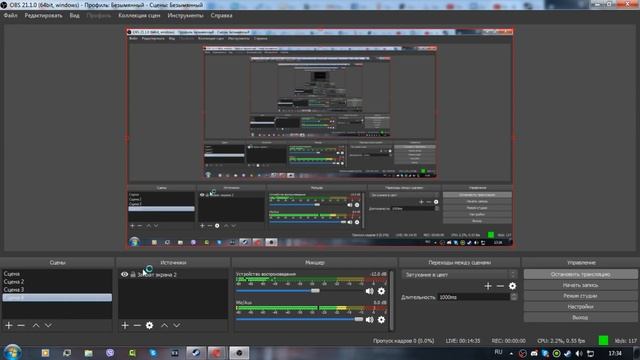Open file explorer folder on taskbar
The width and height of the screenshot is (640, 360).
point(89,353)
